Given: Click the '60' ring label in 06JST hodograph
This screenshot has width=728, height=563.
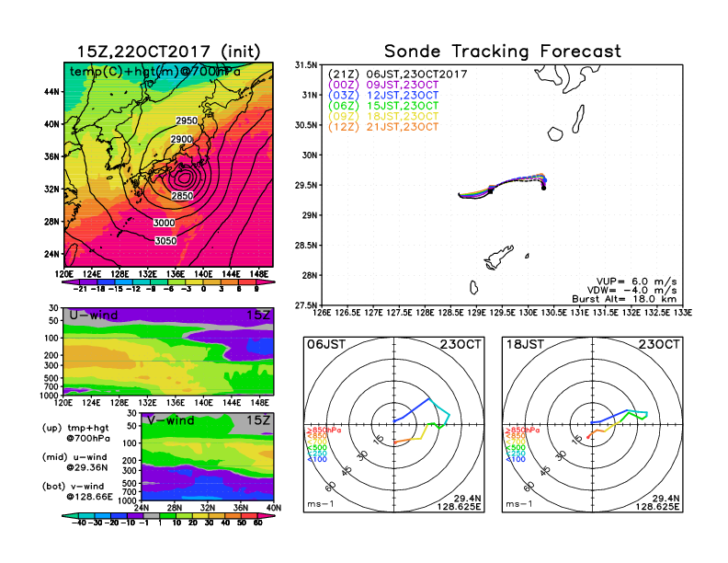Looking at the screenshot, I should 331,486.
